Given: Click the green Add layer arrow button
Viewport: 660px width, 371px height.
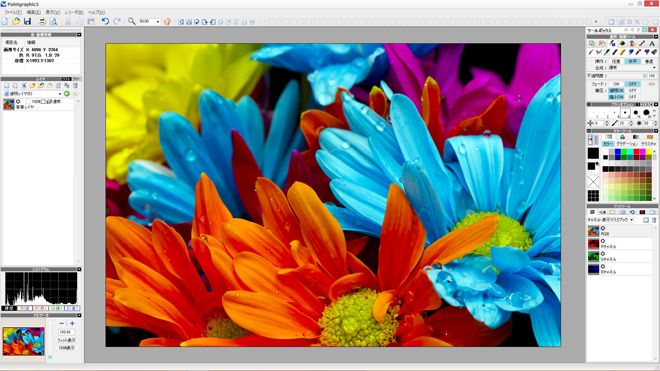Looking at the screenshot, I should pyautogui.click(x=67, y=93).
